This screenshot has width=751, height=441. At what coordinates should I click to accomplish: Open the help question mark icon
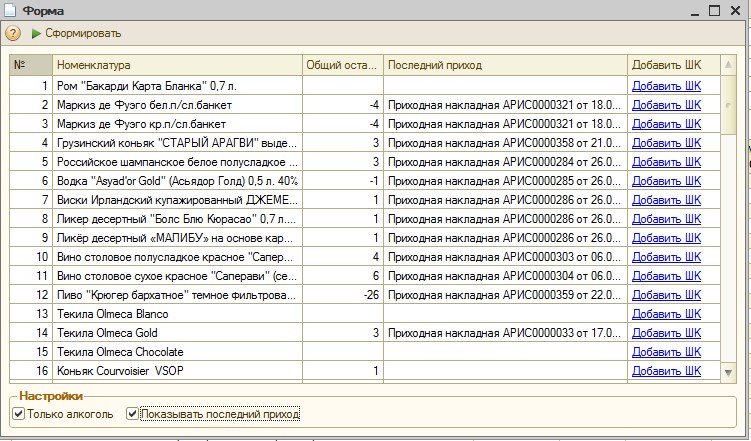pyautogui.click(x=13, y=34)
